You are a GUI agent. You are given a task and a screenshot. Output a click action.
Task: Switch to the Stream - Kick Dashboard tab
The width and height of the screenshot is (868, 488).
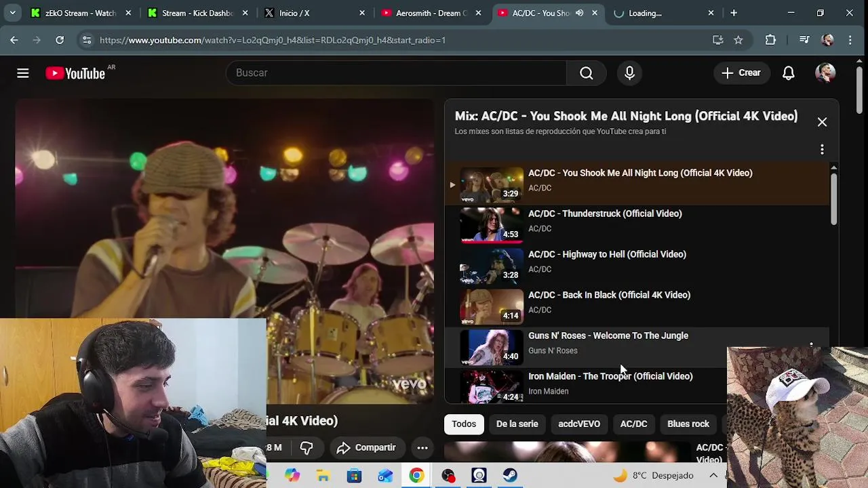pyautogui.click(x=199, y=13)
